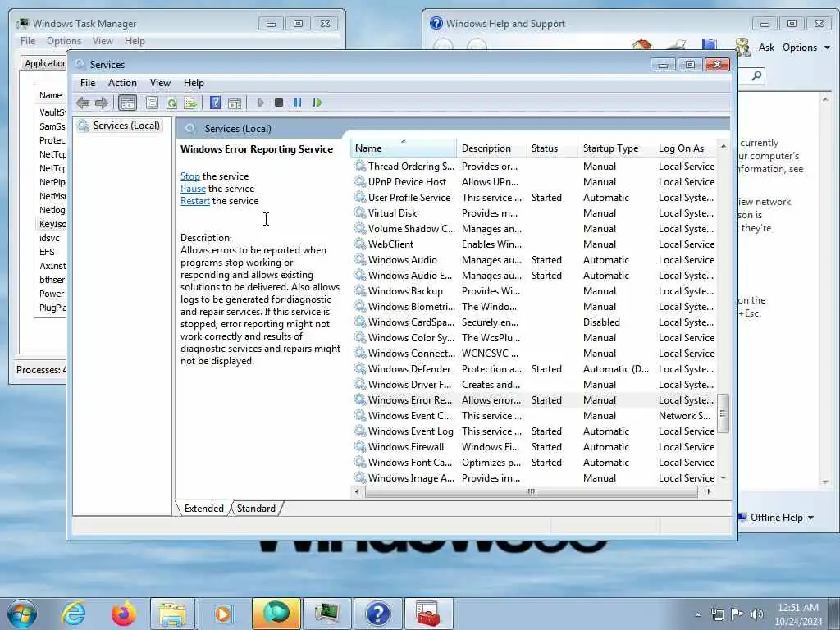Select the Windows Defender service

coord(534,369)
